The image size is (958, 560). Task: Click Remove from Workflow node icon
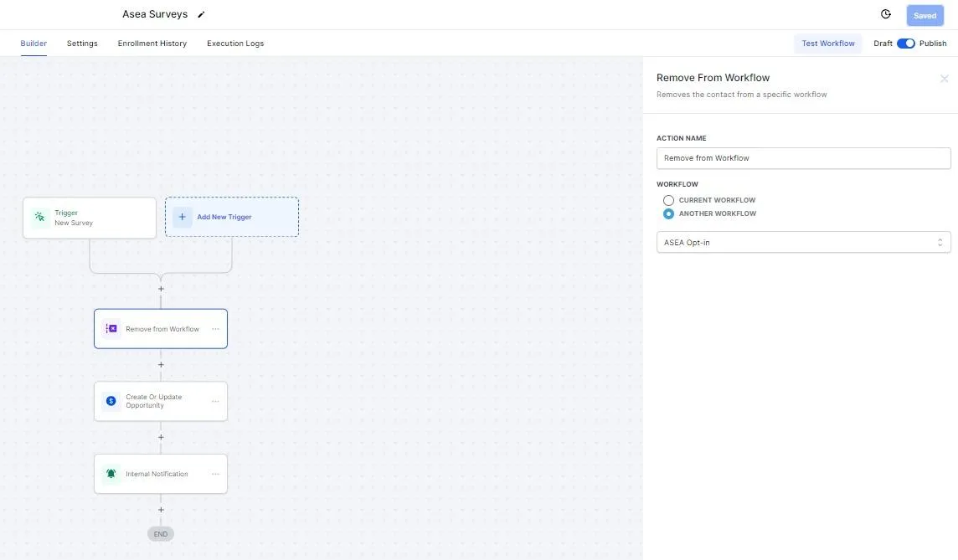pyautogui.click(x=111, y=329)
